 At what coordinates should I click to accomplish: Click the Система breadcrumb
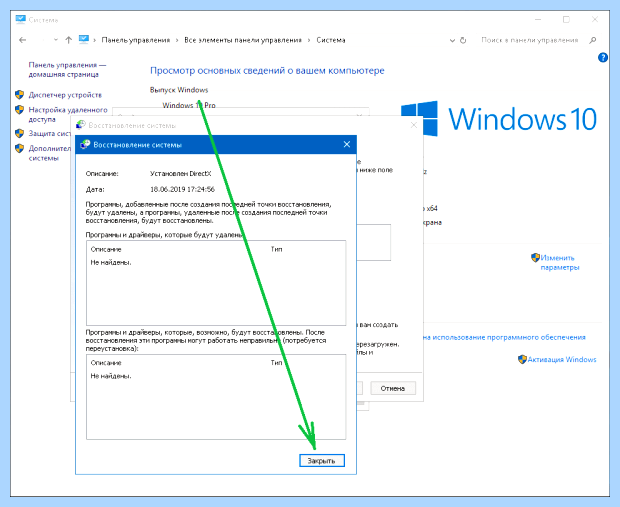pyautogui.click(x=331, y=40)
